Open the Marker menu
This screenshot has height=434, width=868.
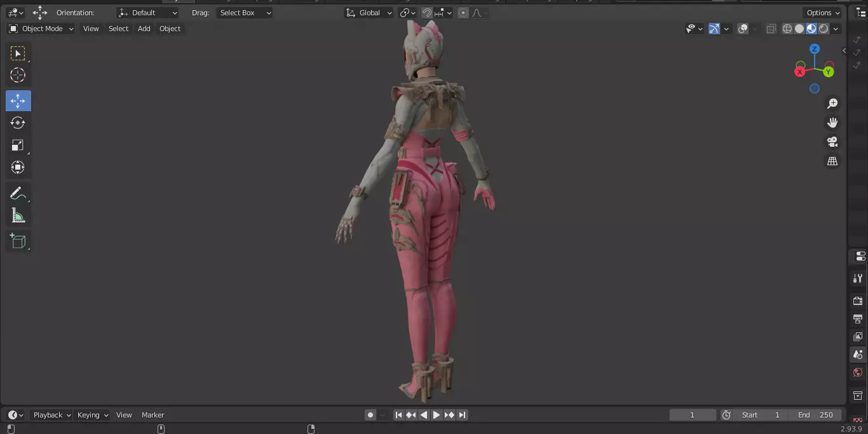point(153,415)
